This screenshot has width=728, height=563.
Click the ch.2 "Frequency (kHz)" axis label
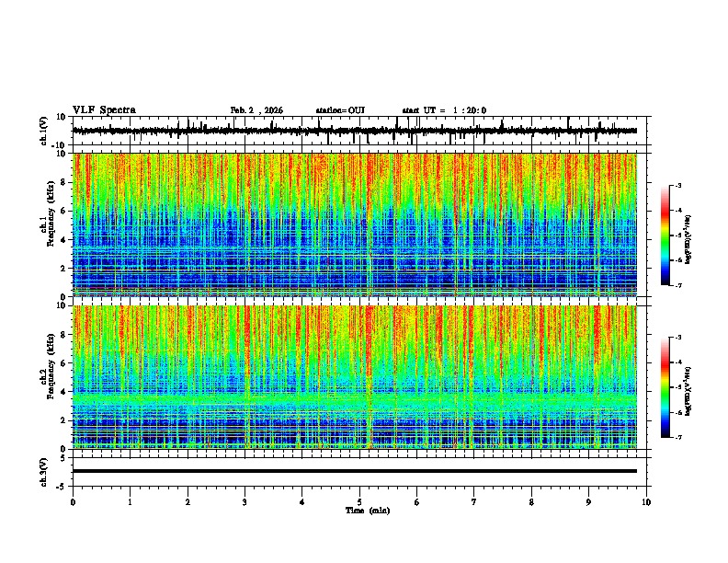tap(51, 366)
